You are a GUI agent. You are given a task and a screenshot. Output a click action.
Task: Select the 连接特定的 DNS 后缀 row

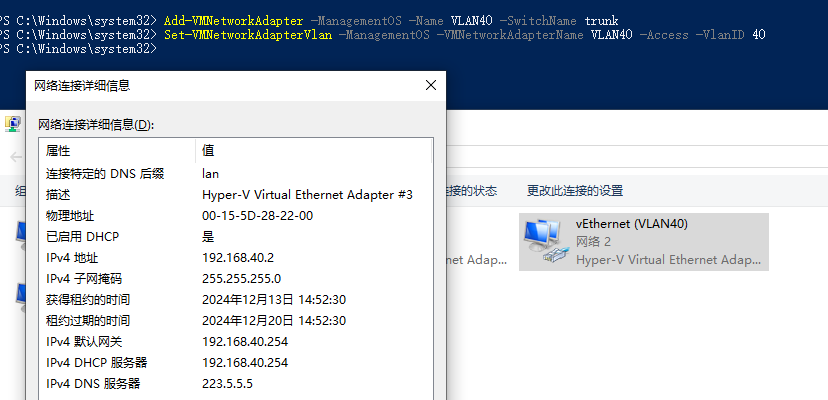tap(236, 173)
